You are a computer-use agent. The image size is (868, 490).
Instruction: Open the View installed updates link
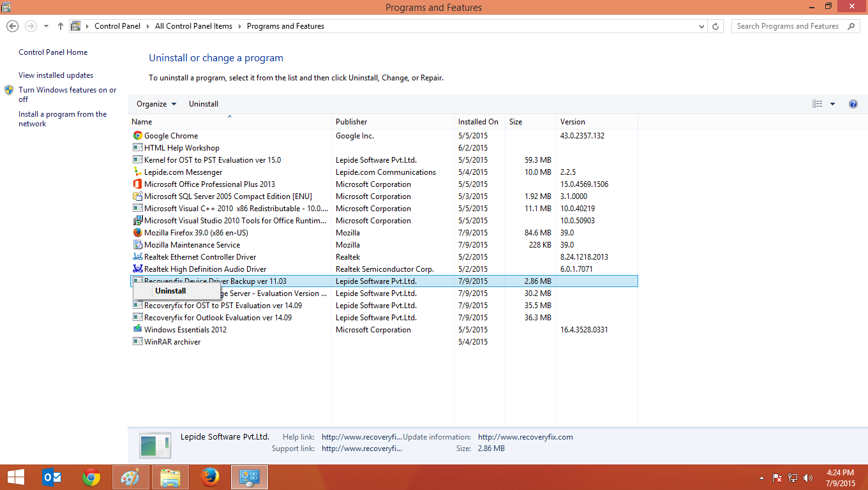coord(56,75)
